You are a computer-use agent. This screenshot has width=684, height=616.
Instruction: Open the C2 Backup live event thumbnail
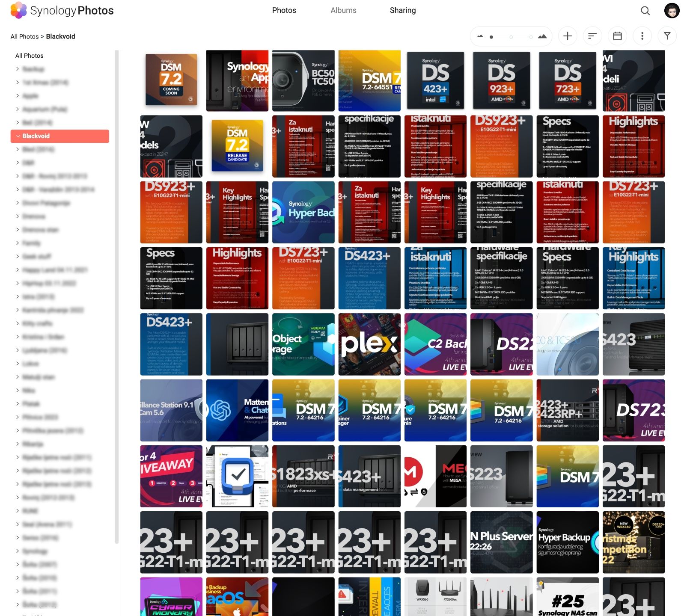(x=435, y=344)
